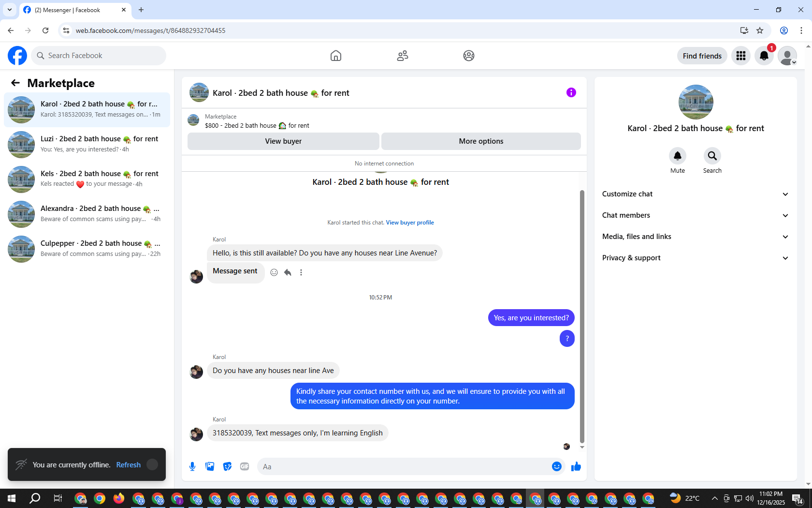Send a voice clip

tap(192, 466)
